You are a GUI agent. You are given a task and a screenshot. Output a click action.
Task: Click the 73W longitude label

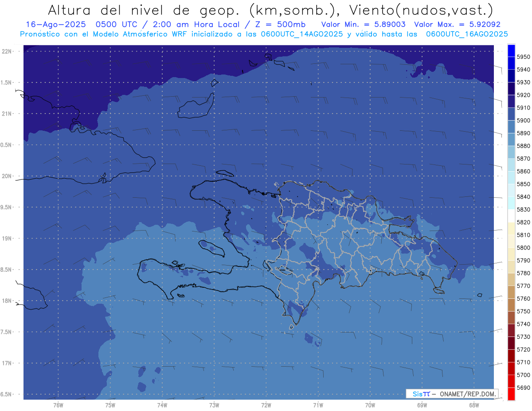pyautogui.click(x=214, y=405)
